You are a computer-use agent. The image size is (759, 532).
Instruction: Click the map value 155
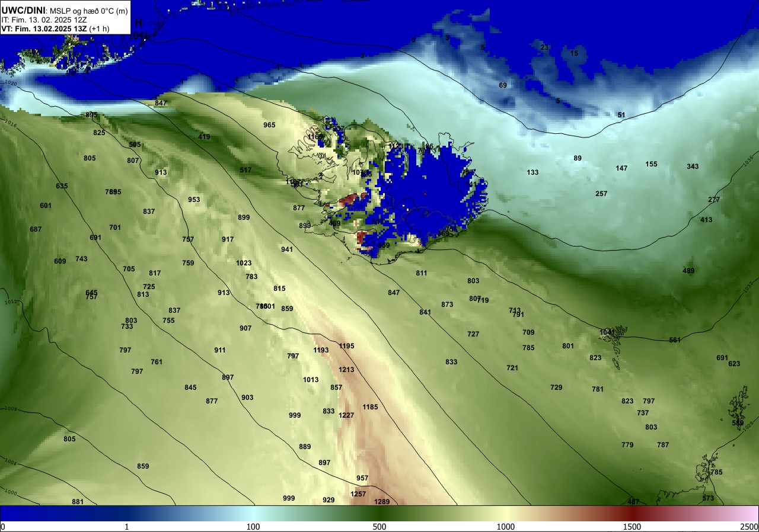coord(651,164)
